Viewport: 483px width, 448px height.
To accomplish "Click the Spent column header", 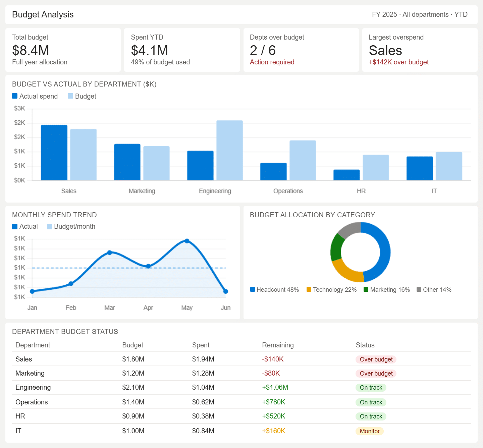I will [x=201, y=345].
